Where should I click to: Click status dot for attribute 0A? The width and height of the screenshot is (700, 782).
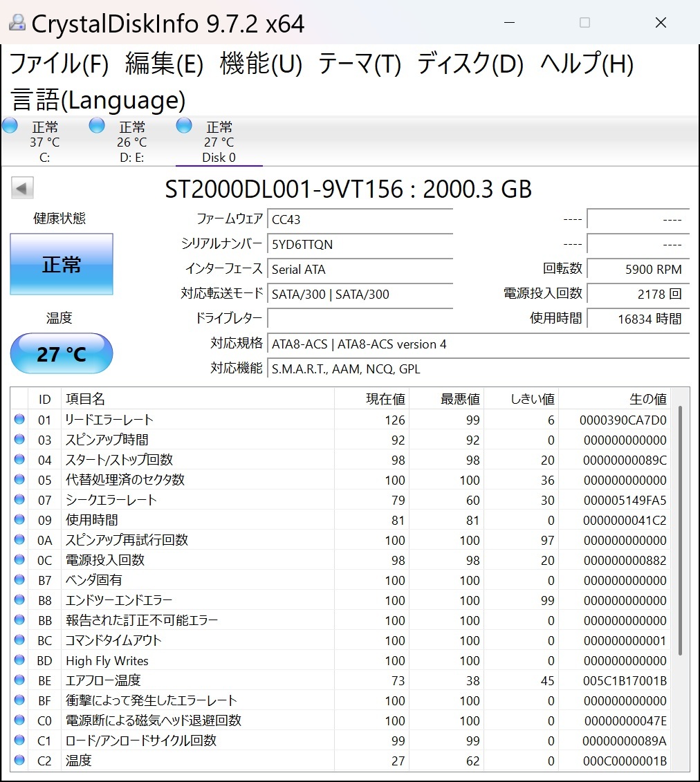(19, 539)
